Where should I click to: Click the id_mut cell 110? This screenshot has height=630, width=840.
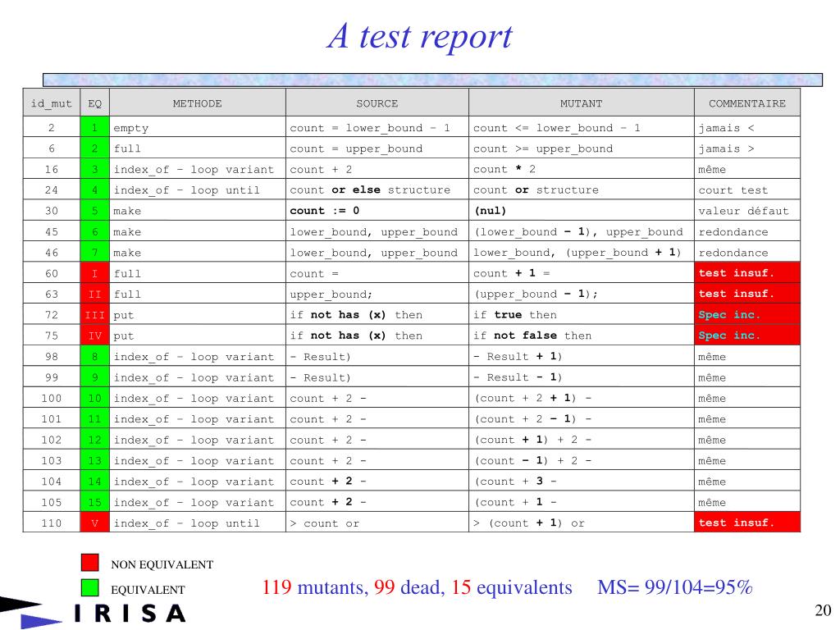coord(52,523)
